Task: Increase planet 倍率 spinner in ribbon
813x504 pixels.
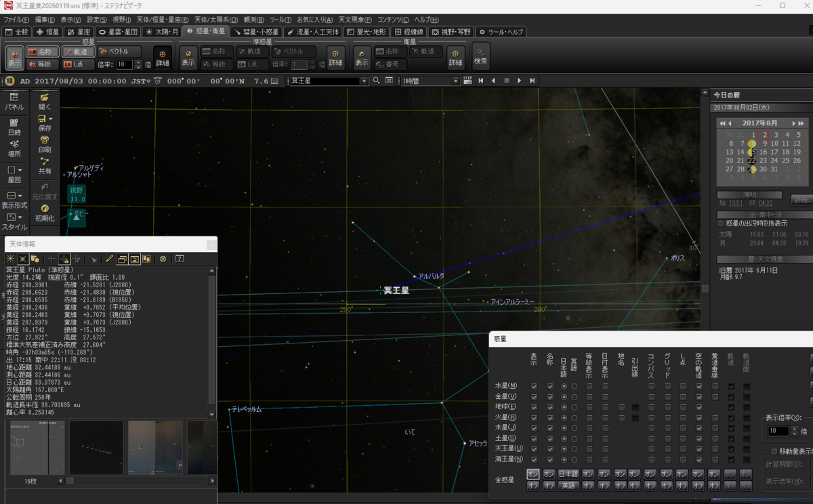Action: coord(138,62)
